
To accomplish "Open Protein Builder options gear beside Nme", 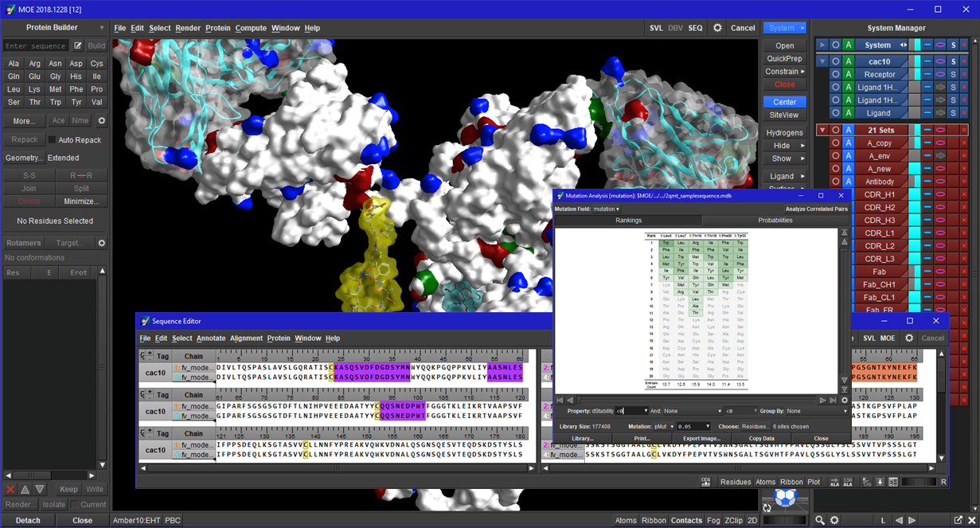I will tap(101, 121).
